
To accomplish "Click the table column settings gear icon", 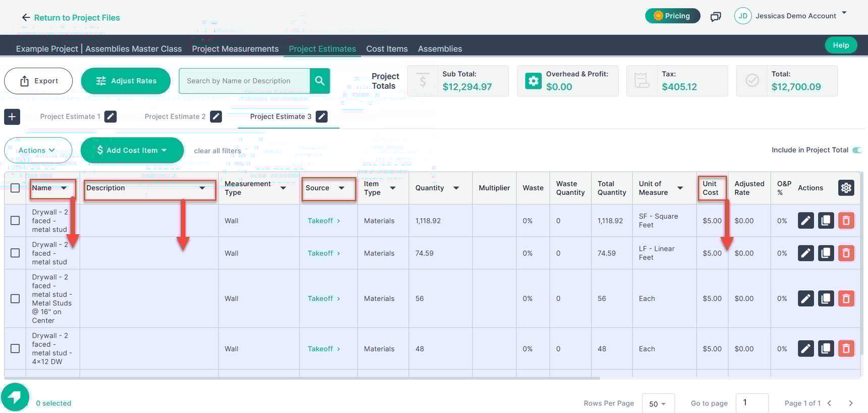I will [x=846, y=188].
